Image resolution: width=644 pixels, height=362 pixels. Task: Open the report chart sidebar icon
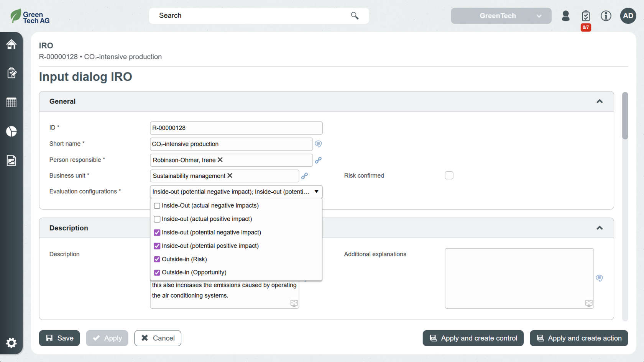[x=11, y=161]
